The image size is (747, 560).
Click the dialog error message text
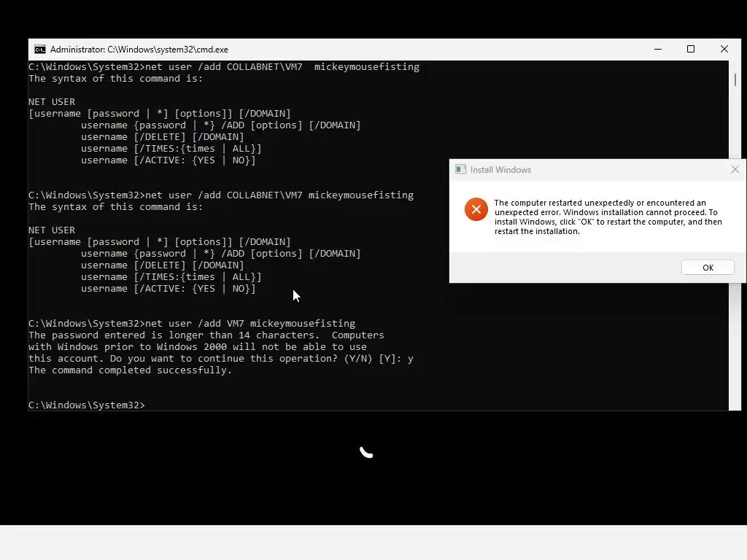608,217
